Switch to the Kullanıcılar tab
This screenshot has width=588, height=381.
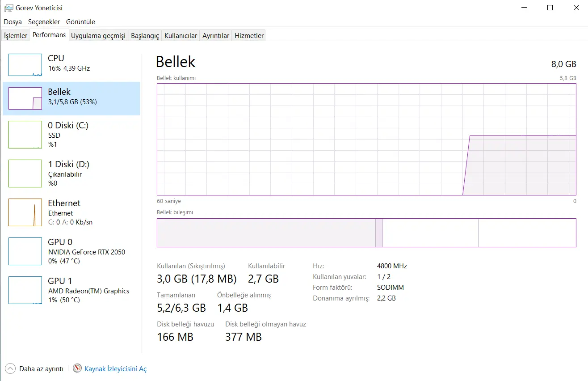click(x=181, y=36)
